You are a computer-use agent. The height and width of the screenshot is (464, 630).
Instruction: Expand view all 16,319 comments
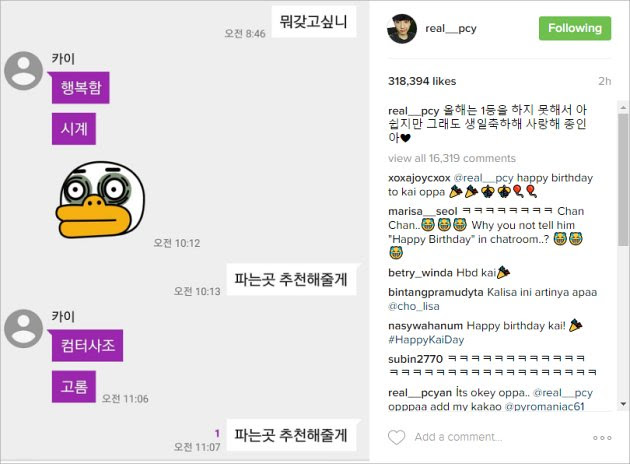tap(452, 158)
